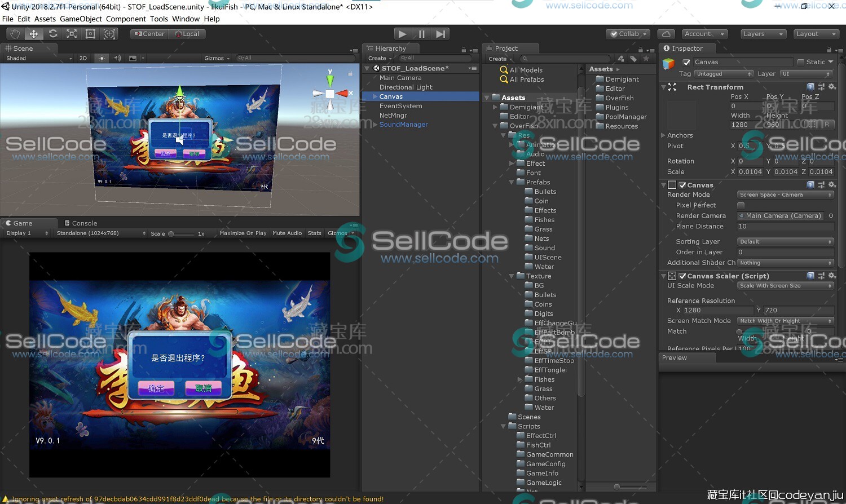Select the Move tool

pos(34,34)
